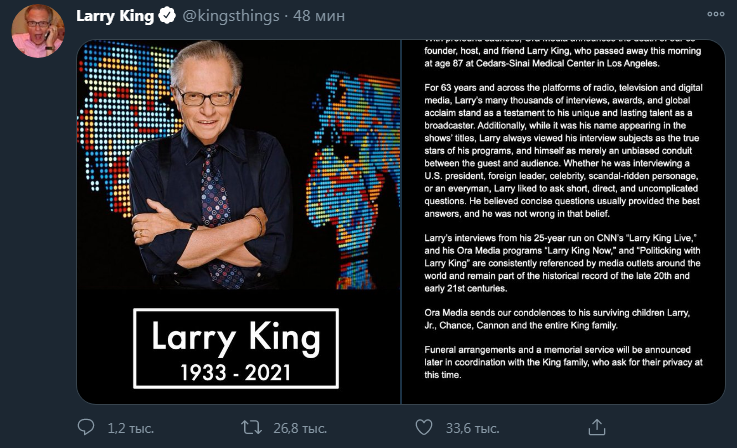Click the 33,6 тыс. likes count
Screen dimensions: 737x448
[472, 428]
